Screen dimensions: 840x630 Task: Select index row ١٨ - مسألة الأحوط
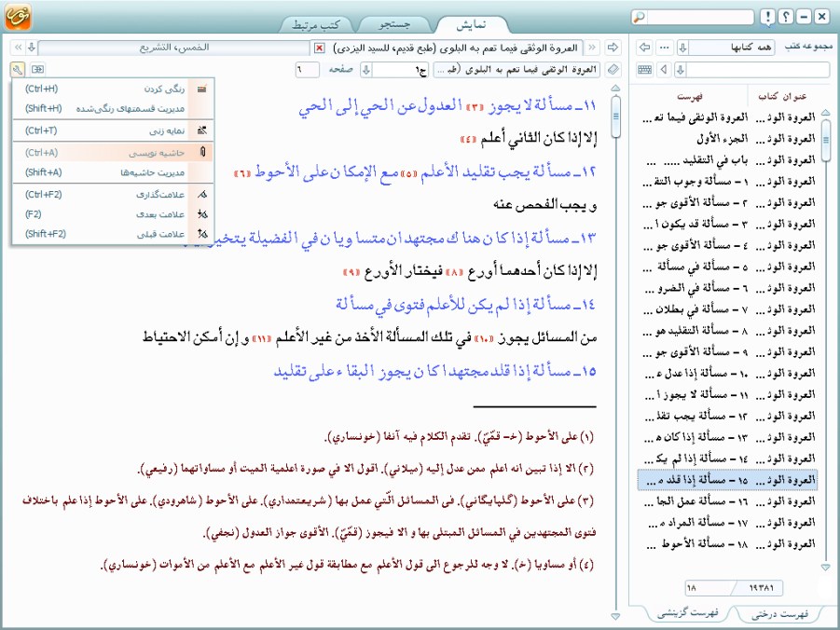(728, 544)
